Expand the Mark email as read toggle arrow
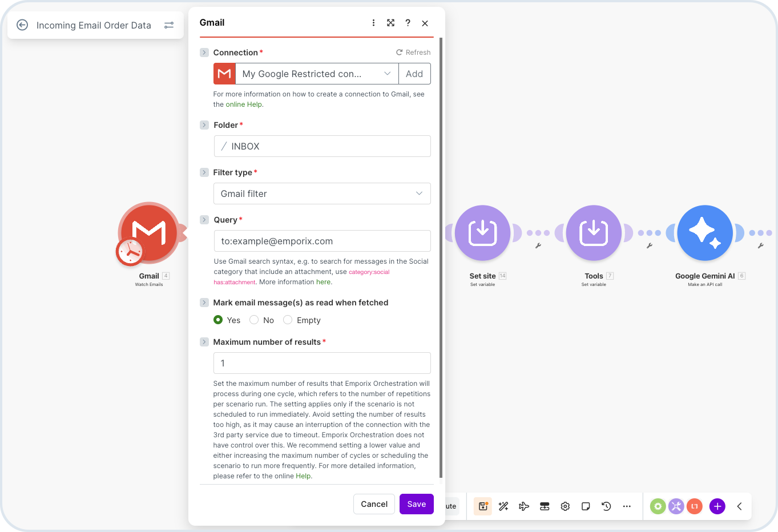778x532 pixels. 204,303
